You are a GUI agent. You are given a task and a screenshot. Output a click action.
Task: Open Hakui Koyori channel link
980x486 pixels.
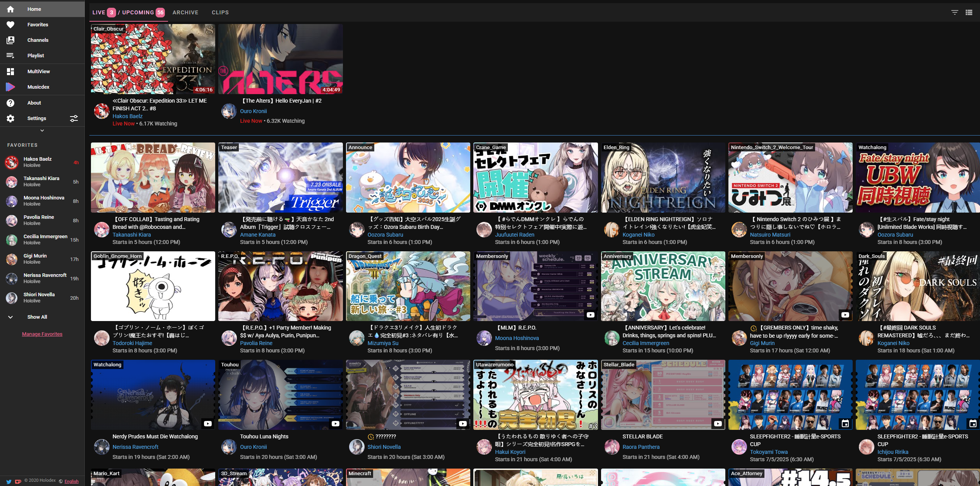(x=510, y=452)
